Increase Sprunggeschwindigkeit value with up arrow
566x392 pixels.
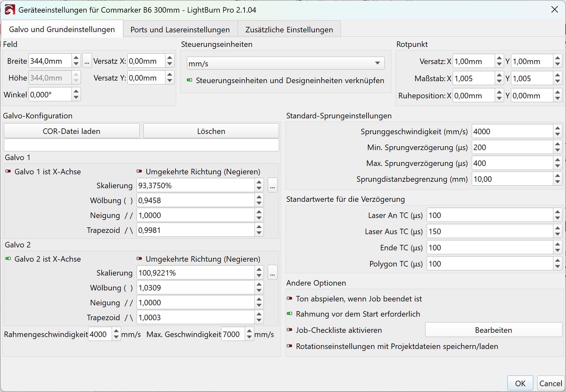coord(558,128)
